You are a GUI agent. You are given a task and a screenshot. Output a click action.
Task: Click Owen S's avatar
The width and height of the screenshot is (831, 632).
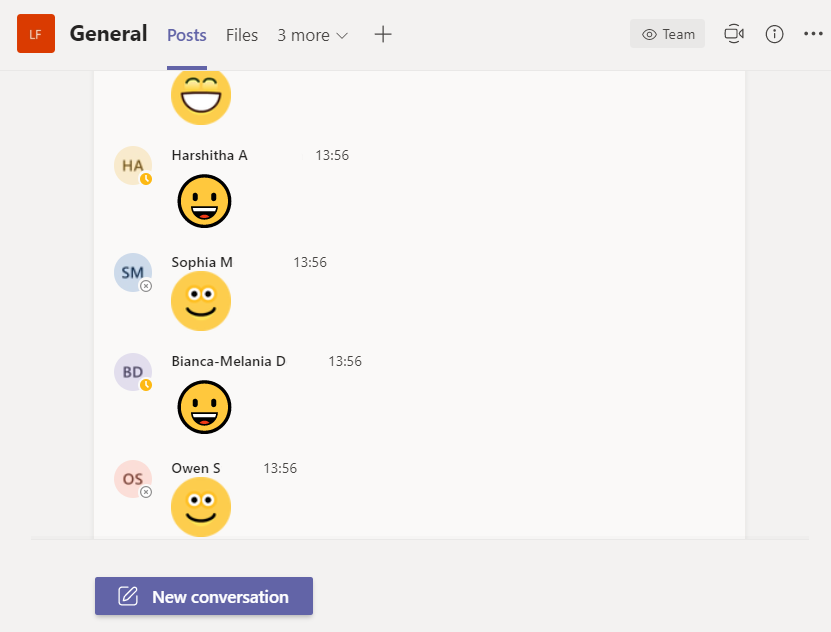133,479
